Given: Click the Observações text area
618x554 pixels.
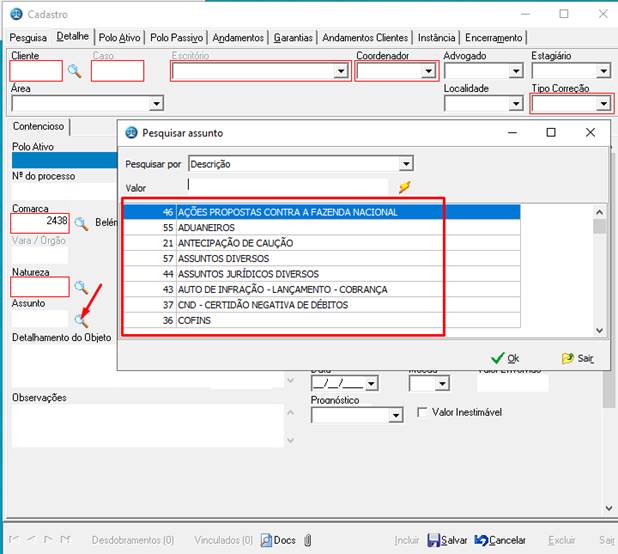Looking at the screenshot, I should 147,426.
